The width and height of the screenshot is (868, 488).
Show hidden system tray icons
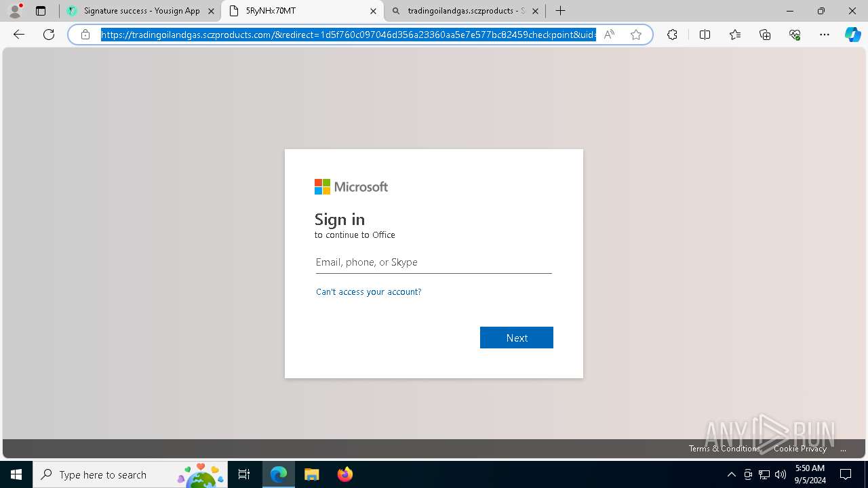coord(731,474)
